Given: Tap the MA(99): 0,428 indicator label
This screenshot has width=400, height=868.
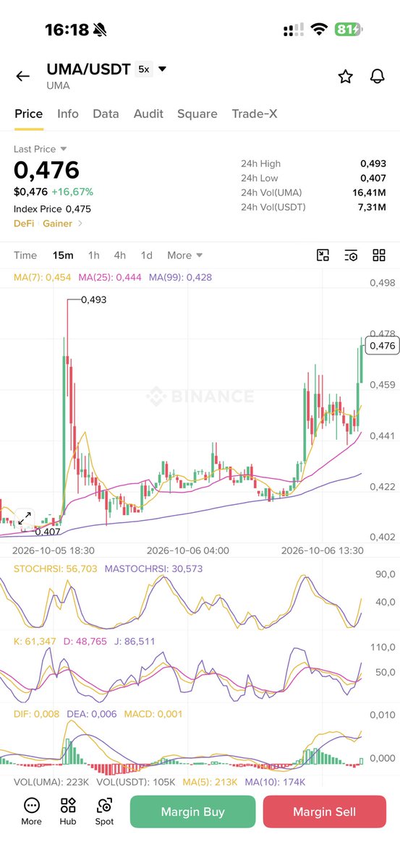Looking at the screenshot, I should (x=180, y=277).
